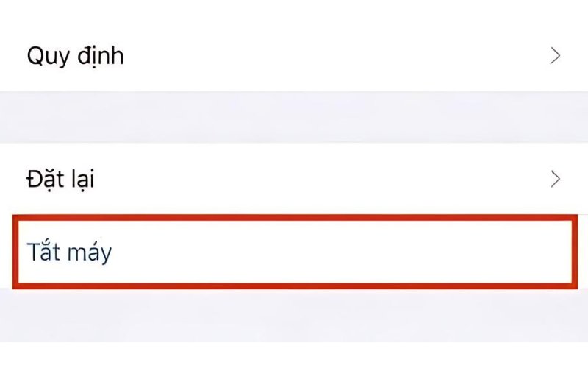Image resolution: width=588 pixels, height=368 pixels.
Task: Click the empty area of Quy định row
Action: pyautogui.click(x=331, y=56)
